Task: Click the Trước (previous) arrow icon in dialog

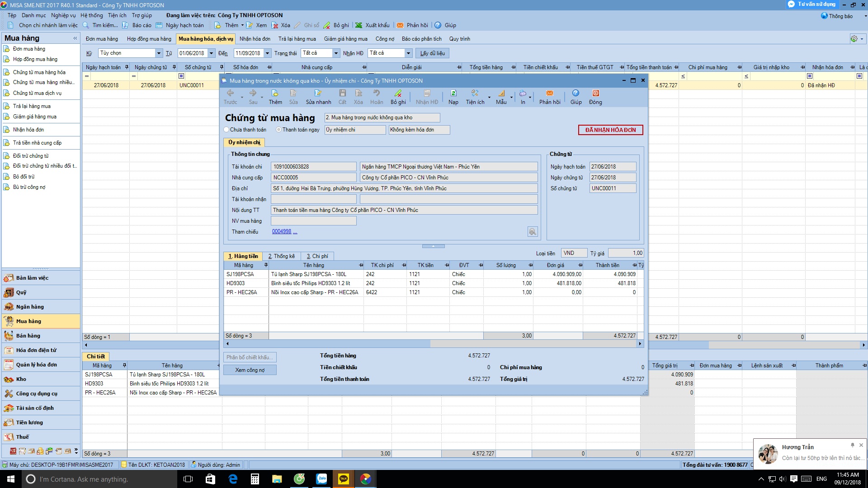Action: point(230,93)
